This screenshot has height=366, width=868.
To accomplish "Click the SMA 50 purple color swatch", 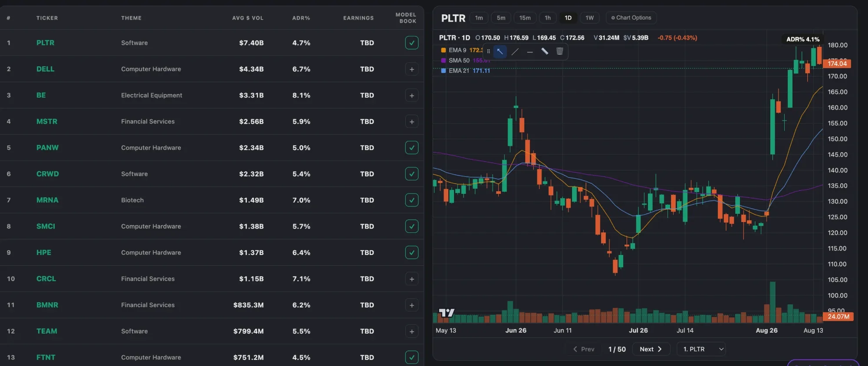I will point(444,61).
